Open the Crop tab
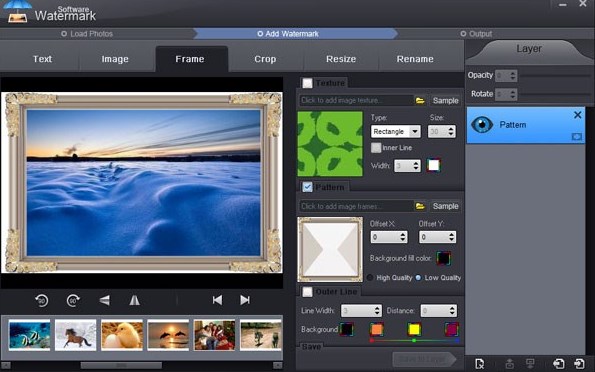Image resolution: width=595 pixels, height=372 pixels. click(265, 59)
